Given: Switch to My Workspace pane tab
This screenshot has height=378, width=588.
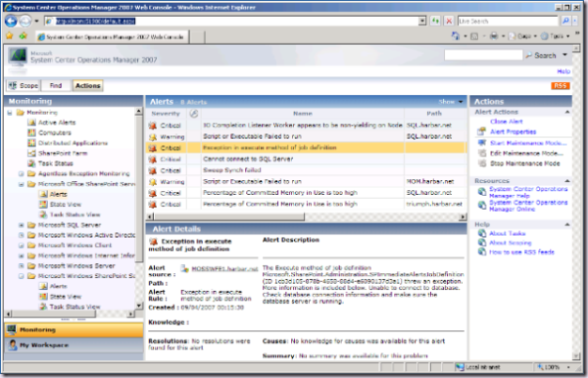Looking at the screenshot, I should click(x=73, y=345).
